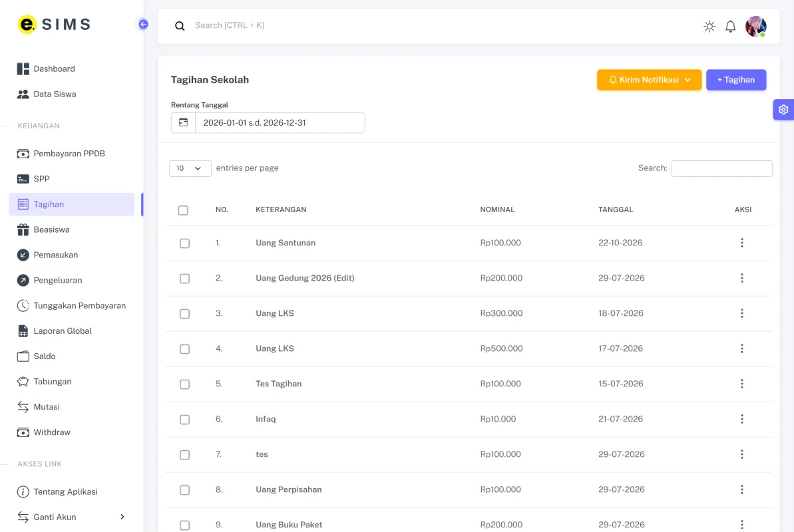
Task: Open the actions menu for Uang Perpisahan
Action: 742,489
